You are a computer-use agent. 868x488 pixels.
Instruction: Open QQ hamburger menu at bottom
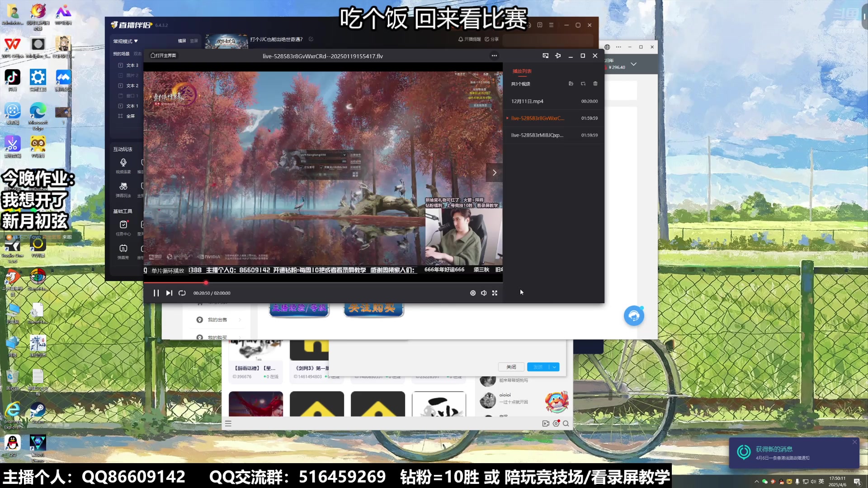pyautogui.click(x=228, y=423)
